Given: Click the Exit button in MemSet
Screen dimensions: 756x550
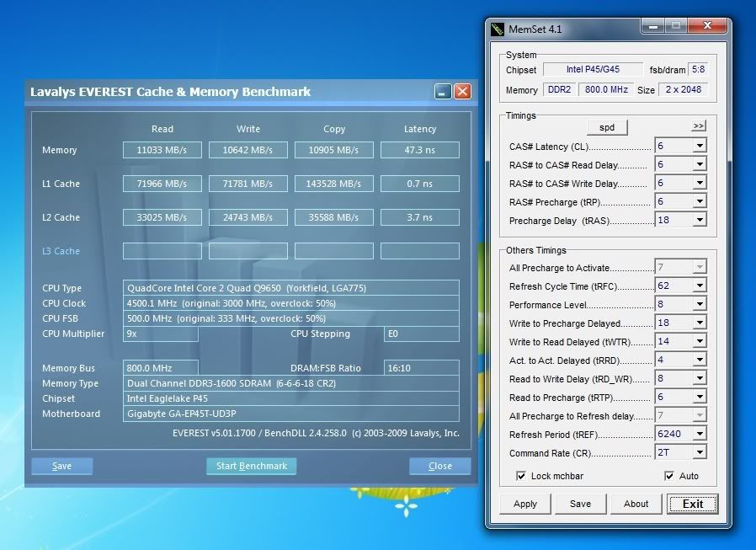Looking at the screenshot, I should click(693, 505).
